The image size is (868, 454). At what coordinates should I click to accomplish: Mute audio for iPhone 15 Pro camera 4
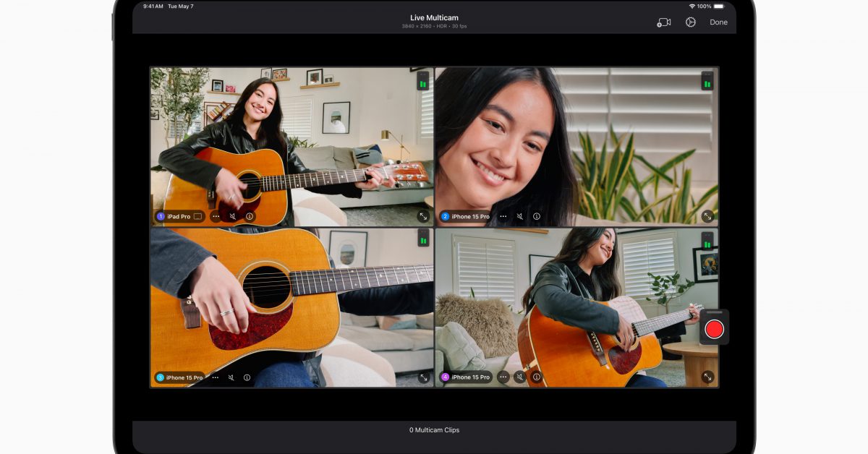(x=519, y=377)
